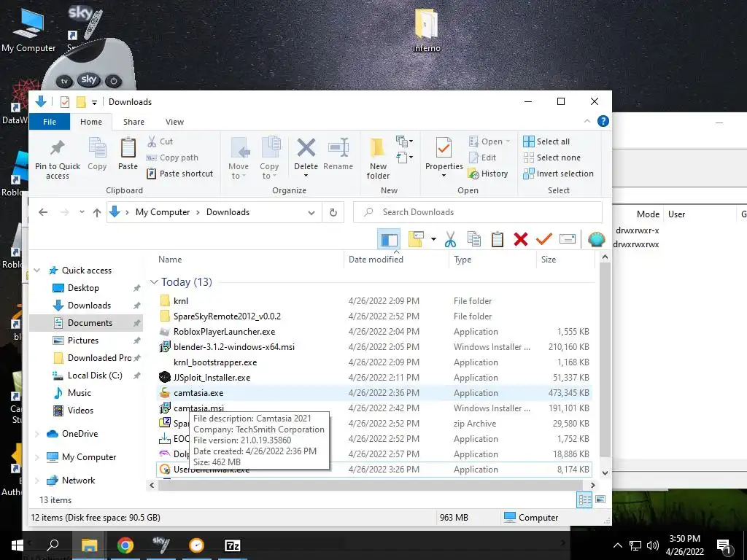Click the taskbar search magnifier

(53, 545)
